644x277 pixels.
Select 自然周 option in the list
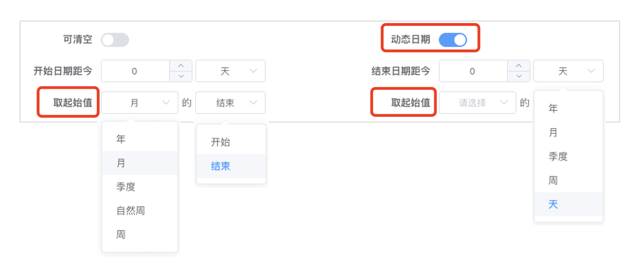(140, 211)
